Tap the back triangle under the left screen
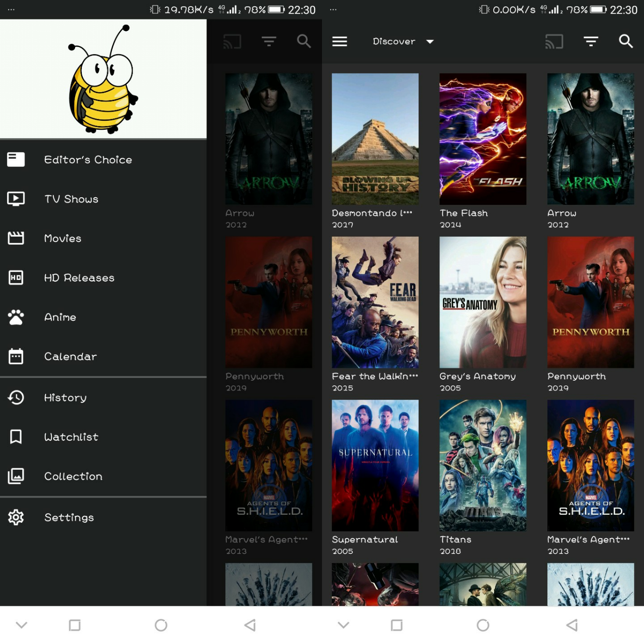 tap(250, 625)
